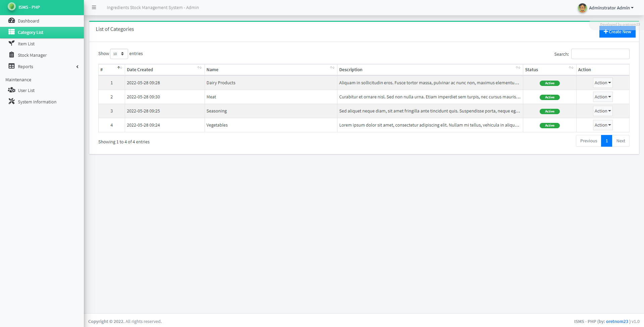Click the Create New button

point(617,32)
